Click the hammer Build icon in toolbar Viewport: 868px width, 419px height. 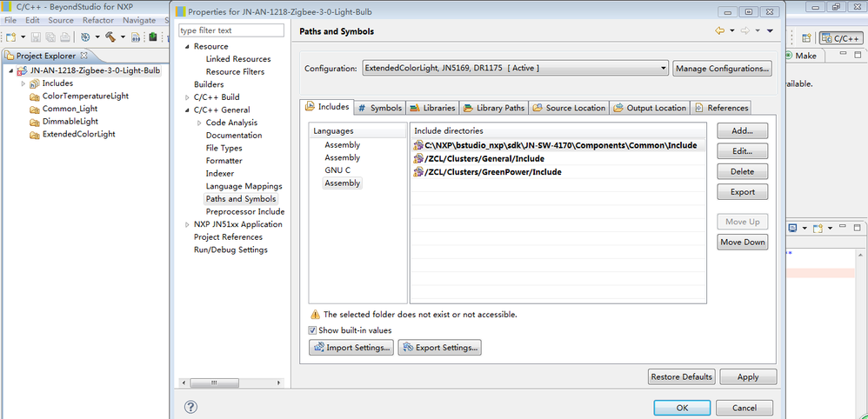(x=110, y=37)
